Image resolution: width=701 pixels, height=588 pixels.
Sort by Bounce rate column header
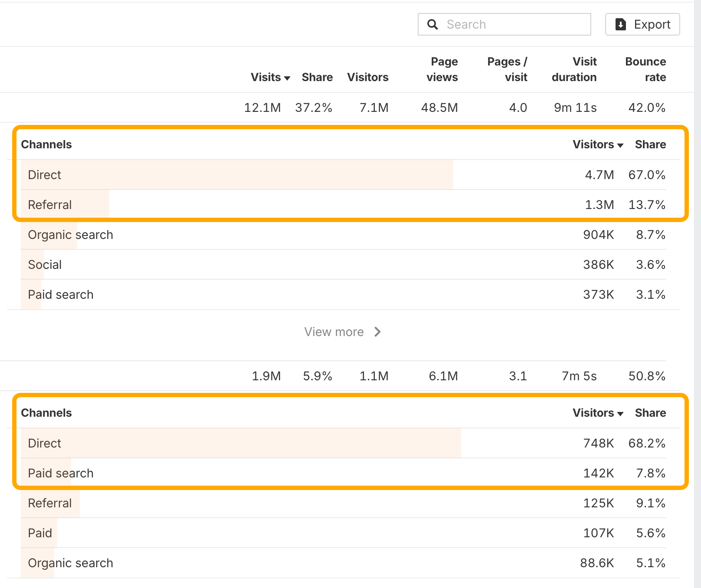click(645, 69)
